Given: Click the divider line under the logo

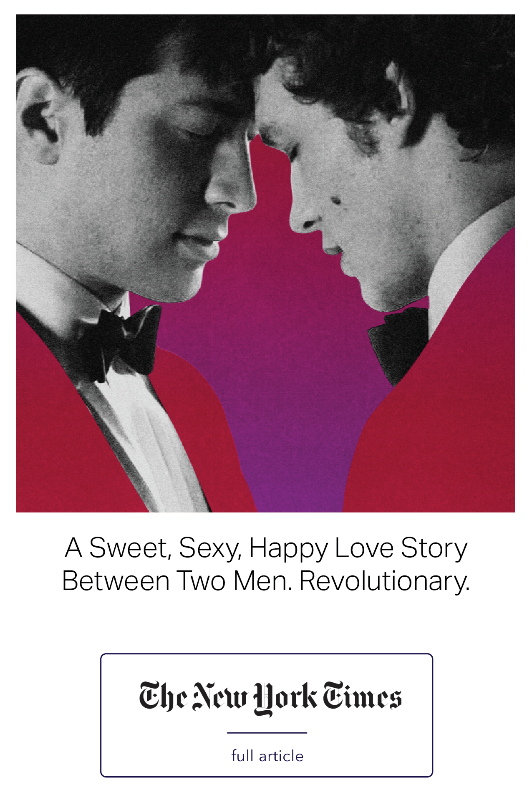Looking at the screenshot, I should tap(267, 732).
